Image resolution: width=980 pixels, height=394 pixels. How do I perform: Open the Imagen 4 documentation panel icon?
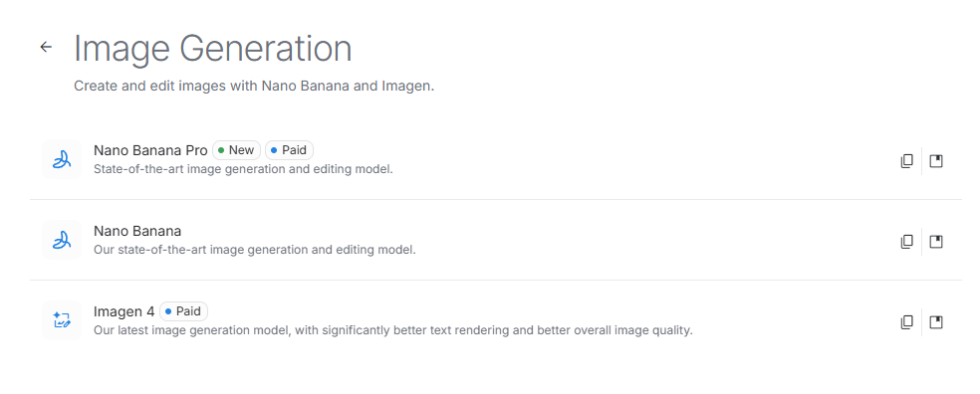pyautogui.click(x=935, y=322)
